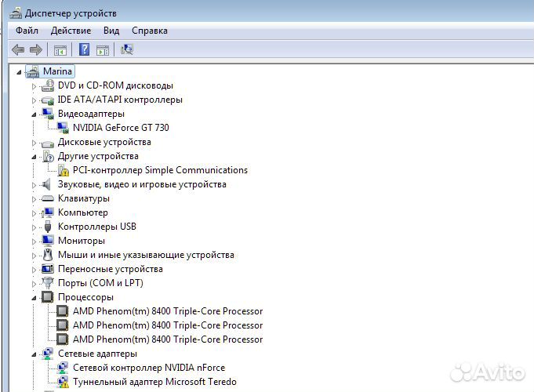This screenshot has width=534, height=392.
Task: Click the Дисковые устройства disk icon
Action: coord(47,143)
